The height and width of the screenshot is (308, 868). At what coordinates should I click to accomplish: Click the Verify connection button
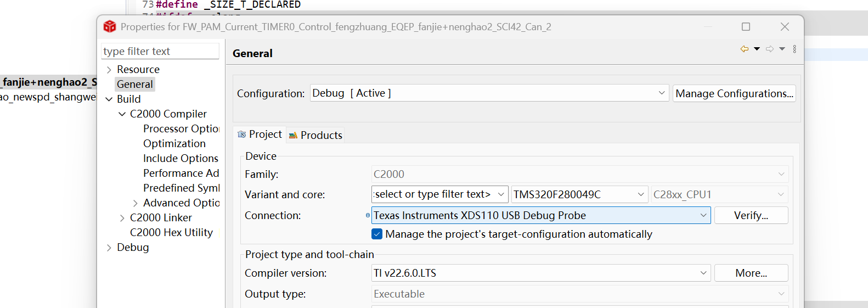751,215
